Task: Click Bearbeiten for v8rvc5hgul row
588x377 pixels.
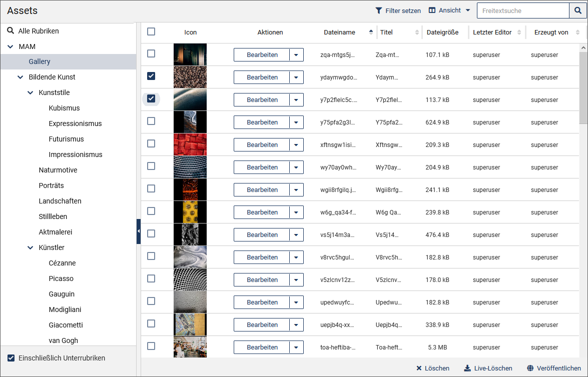Action: 262,257
